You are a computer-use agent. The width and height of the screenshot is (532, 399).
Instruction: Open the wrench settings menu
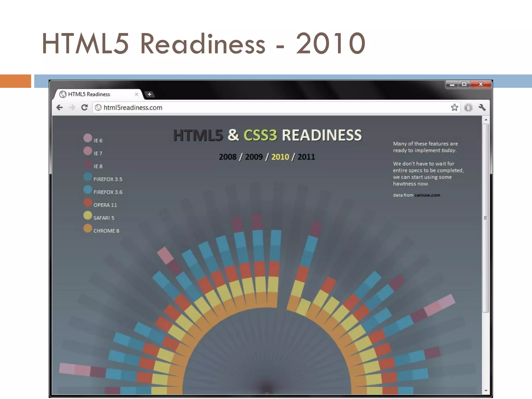482,107
